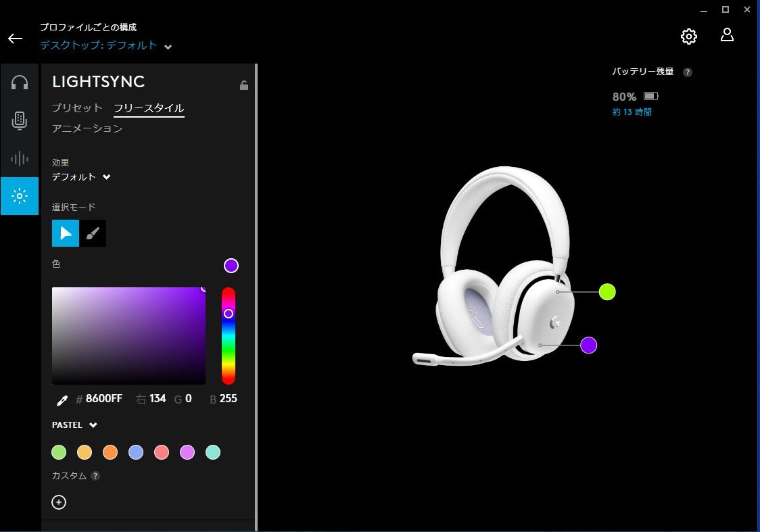Select the pastel purple swatch
This screenshot has height=532, width=760.
187,452
